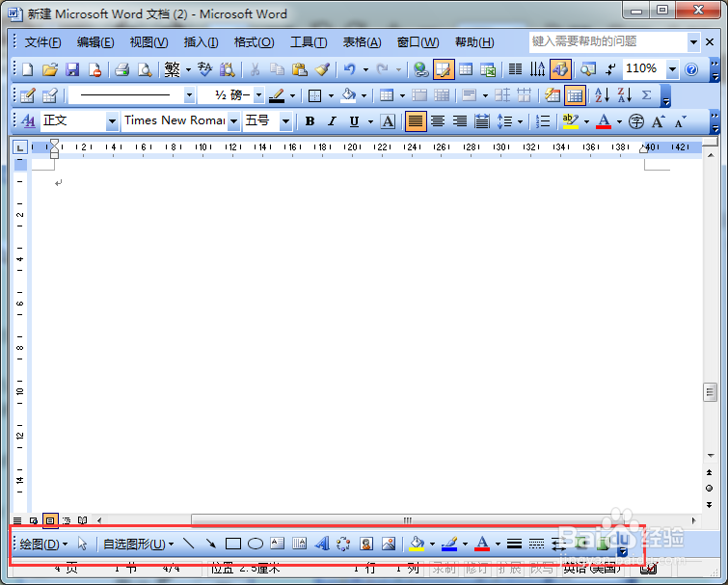The height and width of the screenshot is (585, 728).
Task: Insert AutoSum sigma icon
Action: 646,95
